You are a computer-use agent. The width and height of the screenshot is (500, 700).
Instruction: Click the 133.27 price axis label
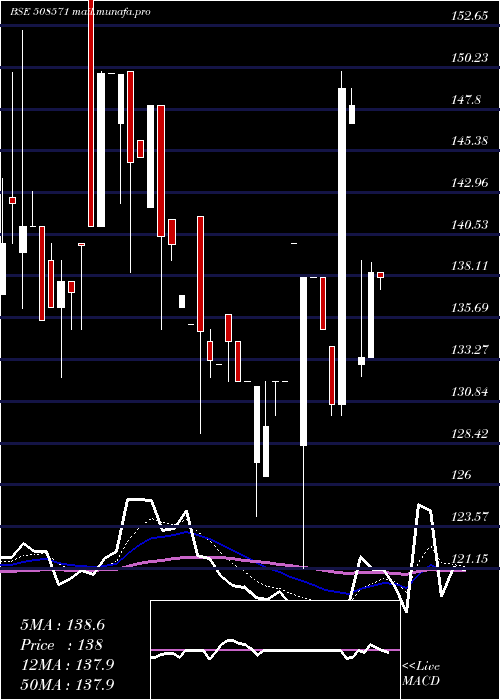pos(468,350)
